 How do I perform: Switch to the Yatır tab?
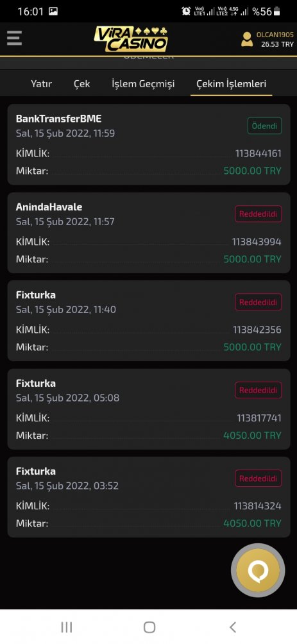[41, 84]
